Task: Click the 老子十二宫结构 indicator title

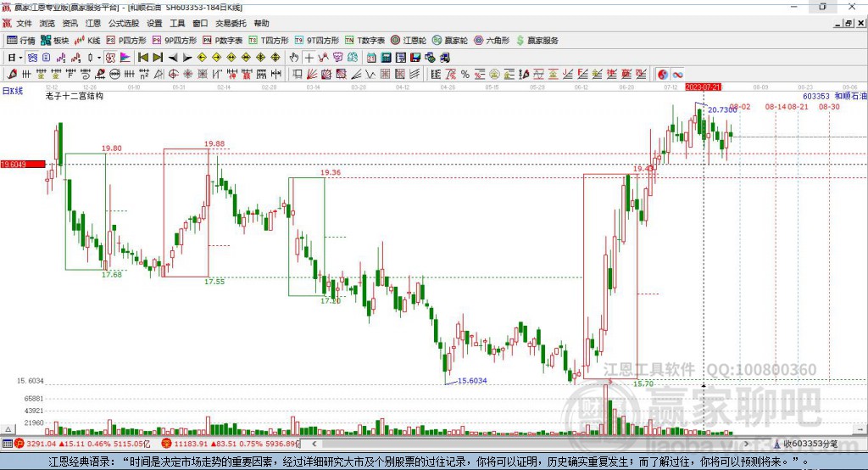Action: click(x=75, y=96)
